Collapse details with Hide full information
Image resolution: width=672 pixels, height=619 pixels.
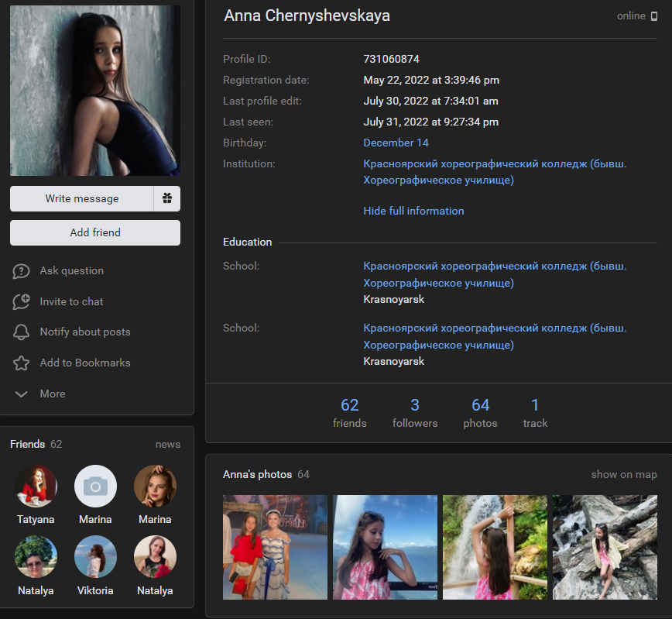click(413, 211)
